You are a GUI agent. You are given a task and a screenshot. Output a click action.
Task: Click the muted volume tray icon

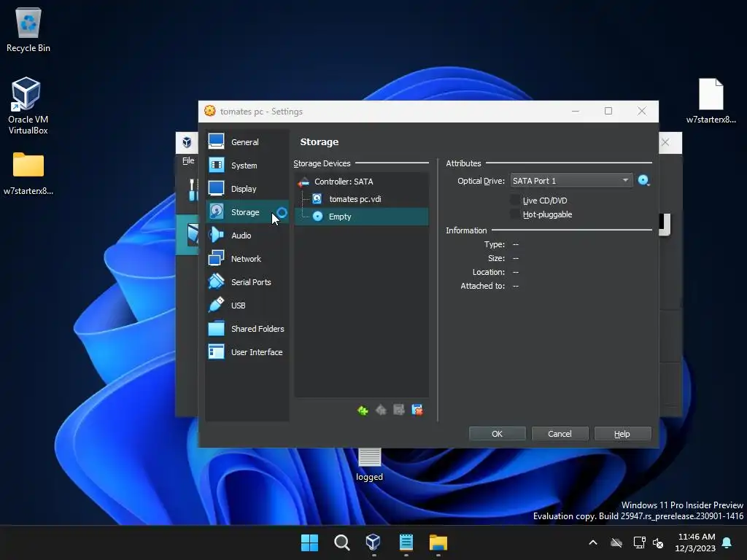[x=659, y=542]
